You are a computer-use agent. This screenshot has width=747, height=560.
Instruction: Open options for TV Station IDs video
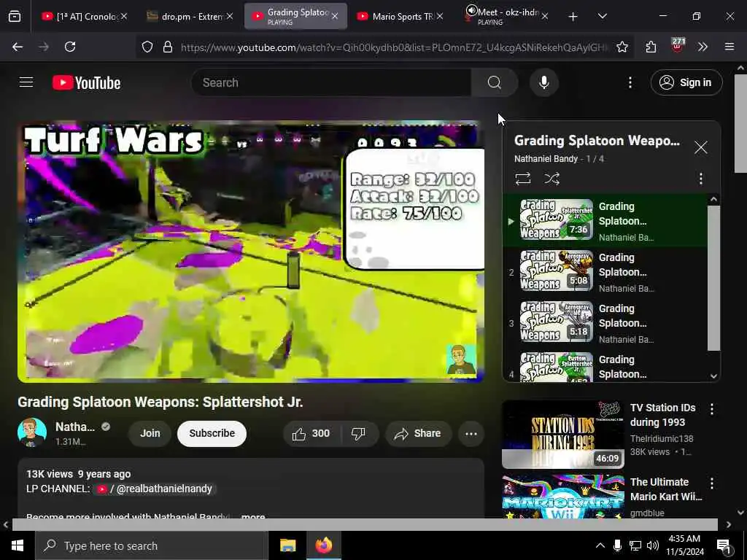[712, 408]
